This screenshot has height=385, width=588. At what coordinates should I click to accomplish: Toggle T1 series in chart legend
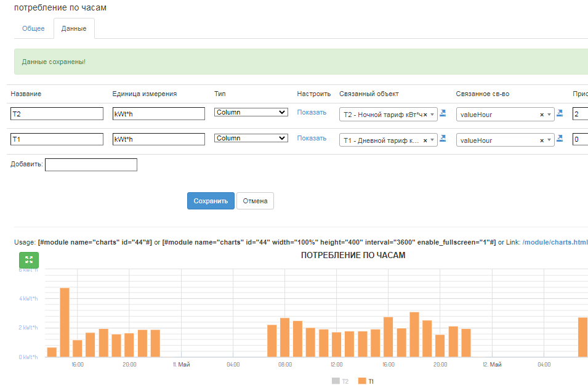click(x=366, y=381)
